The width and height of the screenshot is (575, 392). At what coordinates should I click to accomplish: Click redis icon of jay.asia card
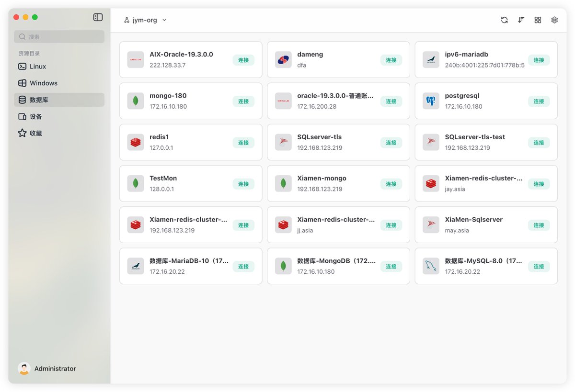click(x=431, y=183)
